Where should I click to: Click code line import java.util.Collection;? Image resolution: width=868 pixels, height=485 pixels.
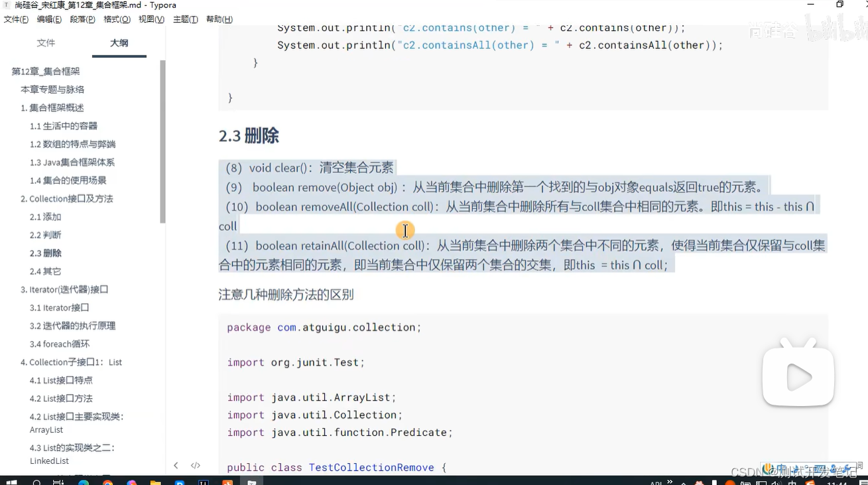point(315,415)
